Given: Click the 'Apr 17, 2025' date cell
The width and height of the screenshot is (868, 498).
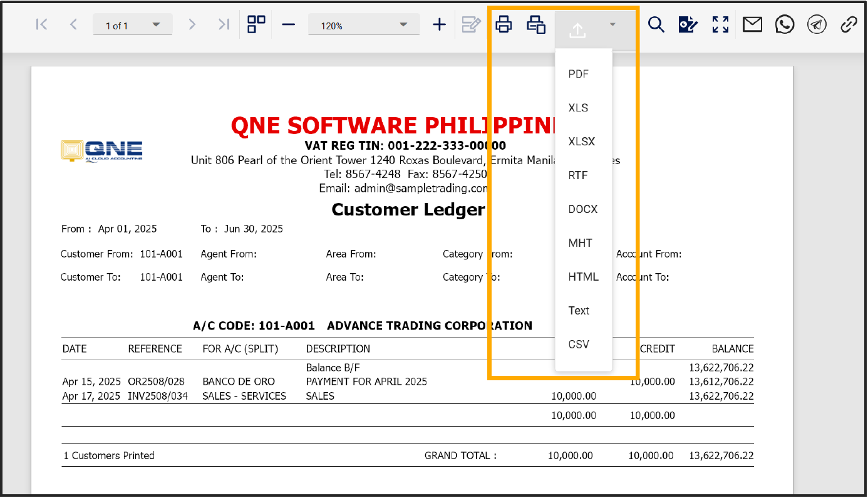Looking at the screenshot, I should 91,396.
